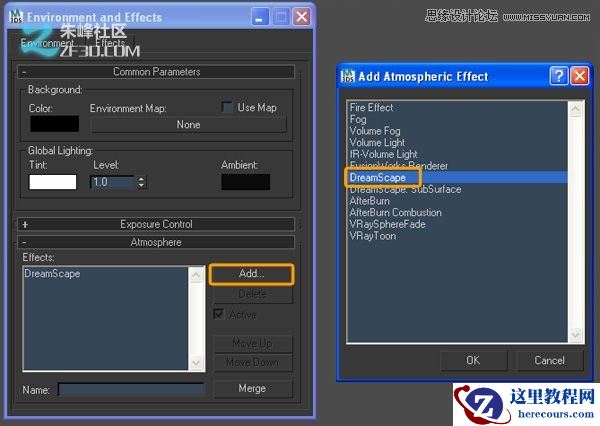The width and height of the screenshot is (600, 426).
Task: Minimize the Environment and Effects window
Action: tap(260, 17)
